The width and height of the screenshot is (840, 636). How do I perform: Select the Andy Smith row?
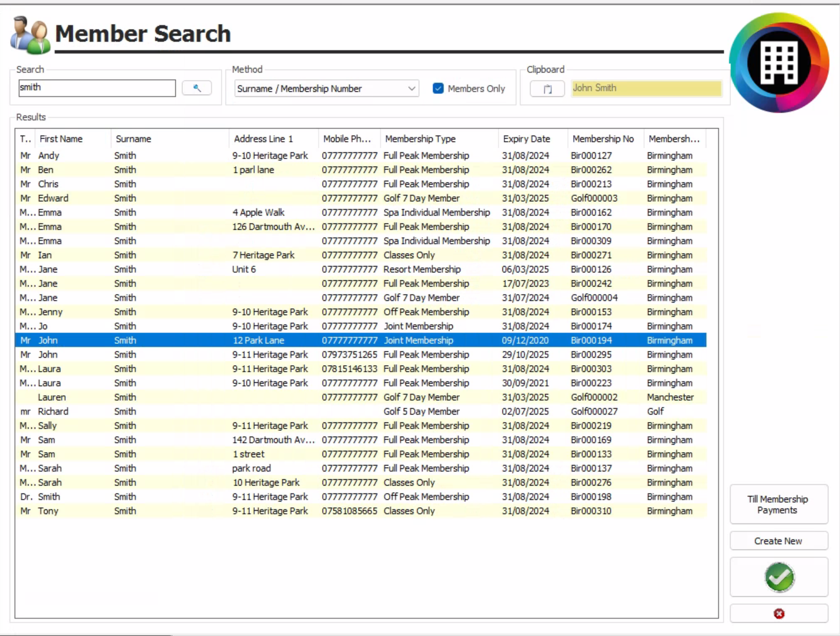(361, 156)
